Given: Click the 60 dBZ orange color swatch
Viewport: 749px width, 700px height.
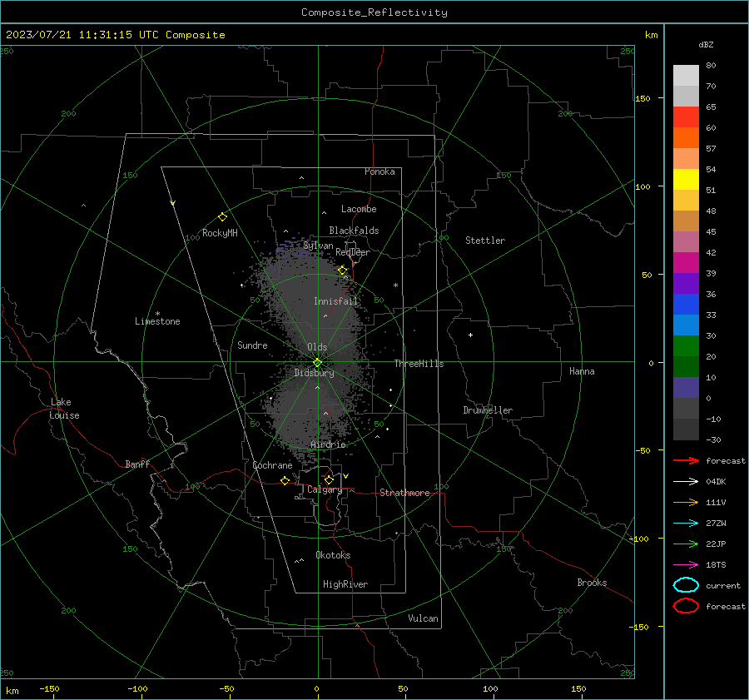Looking at the screenshot, I should pyautogui.click(x=686, y=137).
